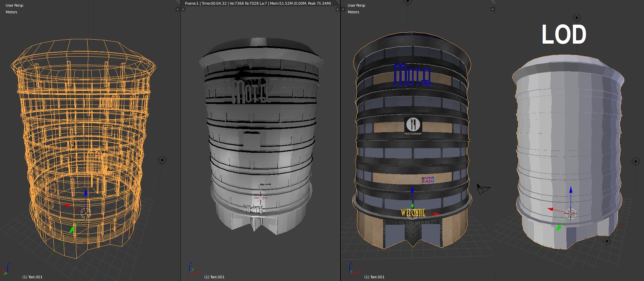
Task: Click the neon OPEN sign on the building
Action: tap(428, 180)
